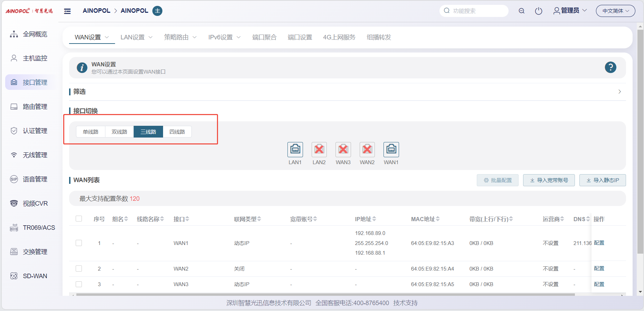Check the select-all checkbox in table header
This screenshot has height=311, width=644.
pyautogui.click(x=79, y=219)
